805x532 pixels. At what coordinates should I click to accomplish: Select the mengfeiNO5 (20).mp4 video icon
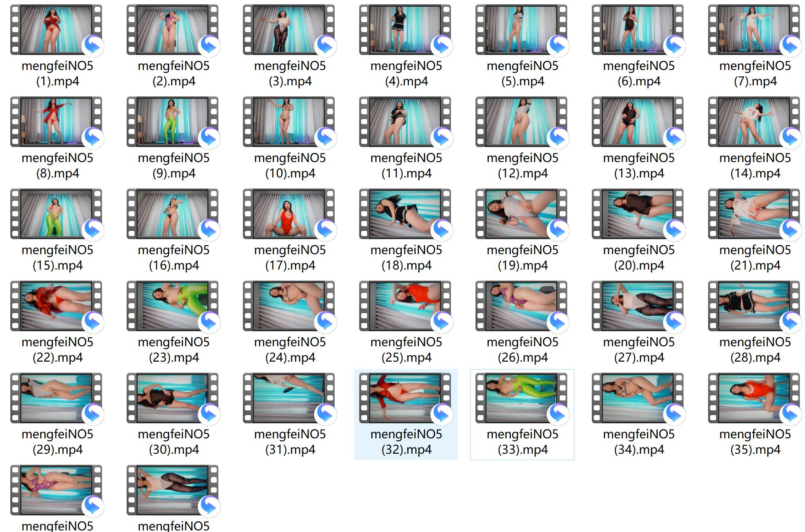tap(638, 214)
